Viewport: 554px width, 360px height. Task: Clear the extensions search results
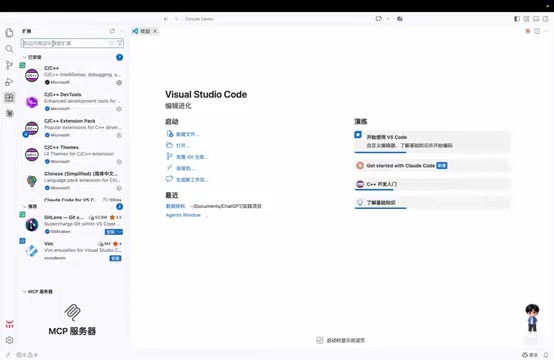pos(111,43)
